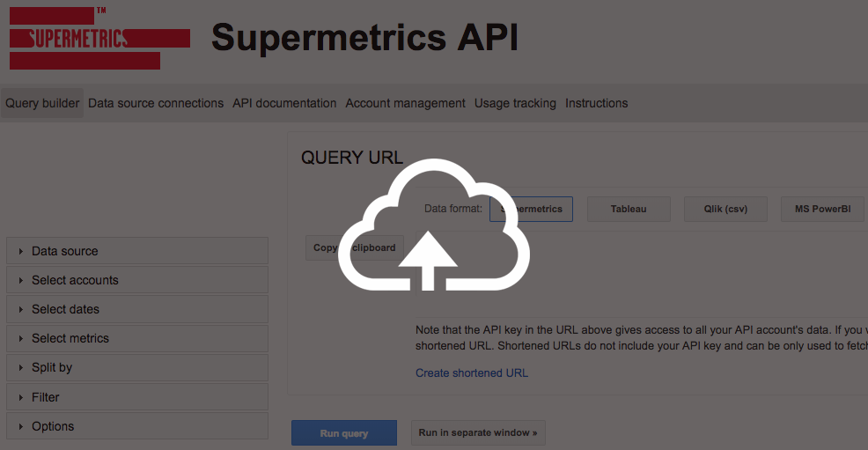The height and width of the screenshot is (450, 868).
Task: Click the 'Data format:' label
Action: (453, 209)
